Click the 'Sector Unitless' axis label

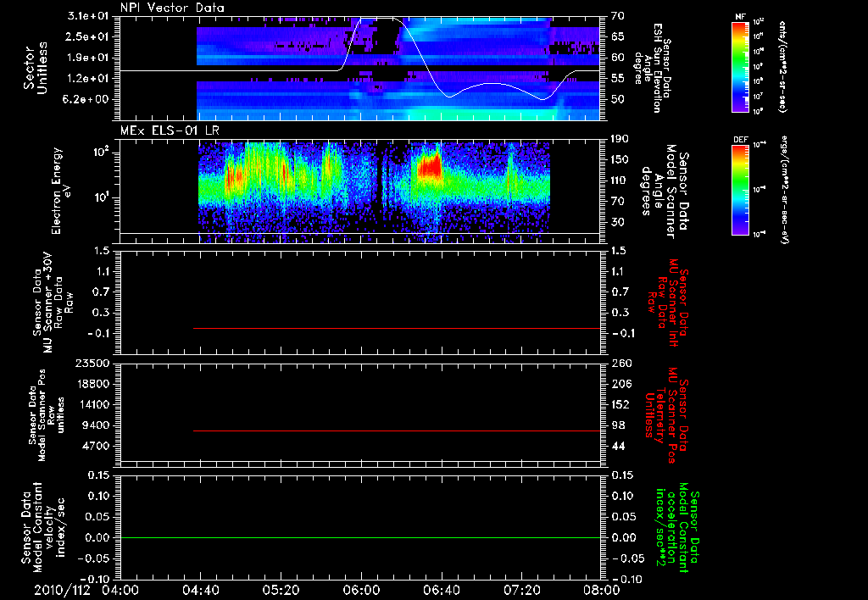[36, 68]
